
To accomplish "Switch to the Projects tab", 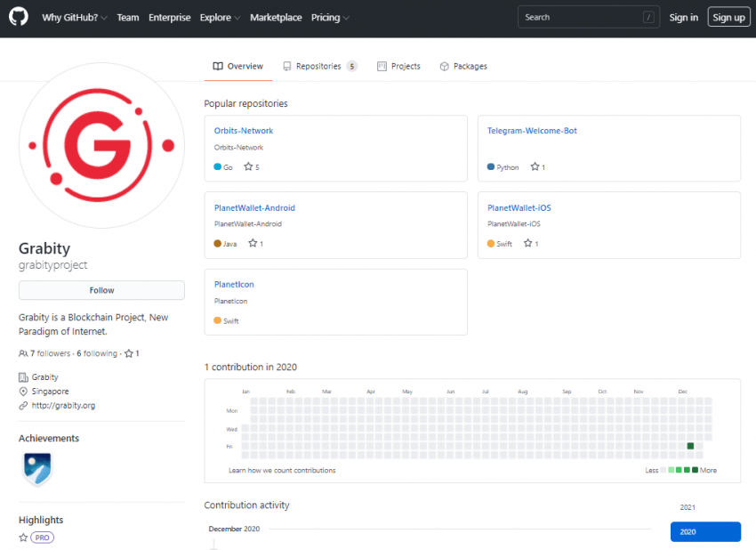I will tap(398, 66).
